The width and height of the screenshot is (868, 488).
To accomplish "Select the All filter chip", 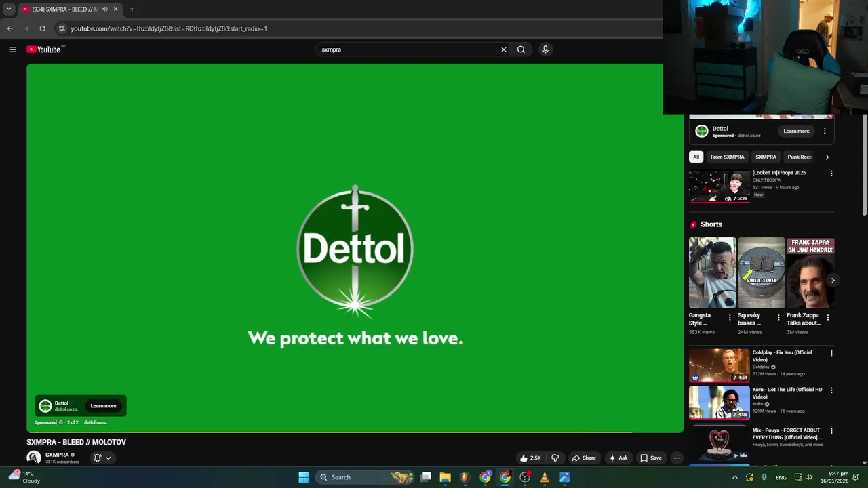I will (x=696, y=157).
